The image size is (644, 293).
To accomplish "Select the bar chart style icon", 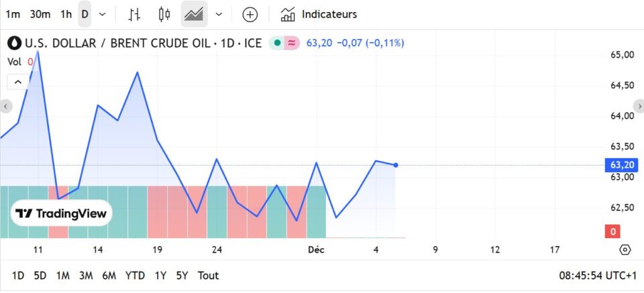I will point(135,14).
